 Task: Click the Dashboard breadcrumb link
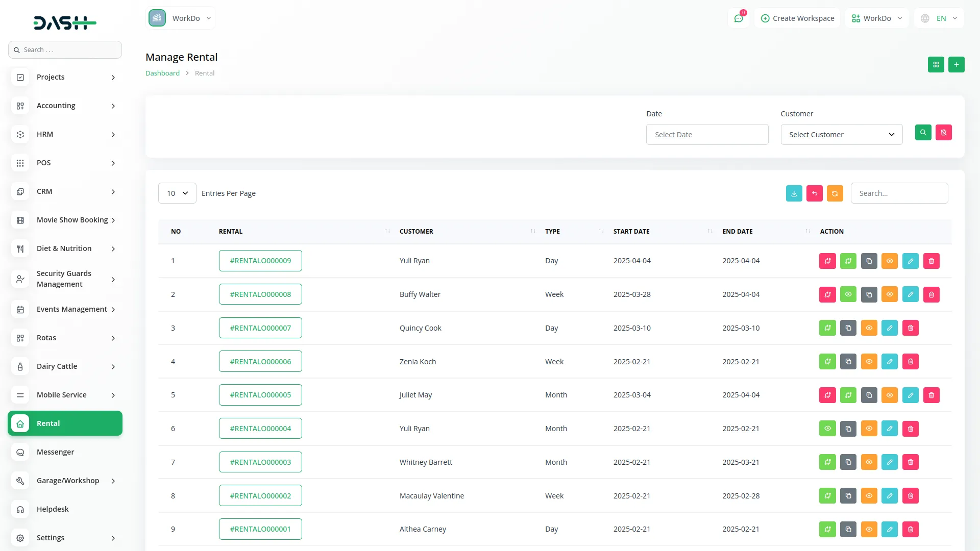tap(162, 73)
